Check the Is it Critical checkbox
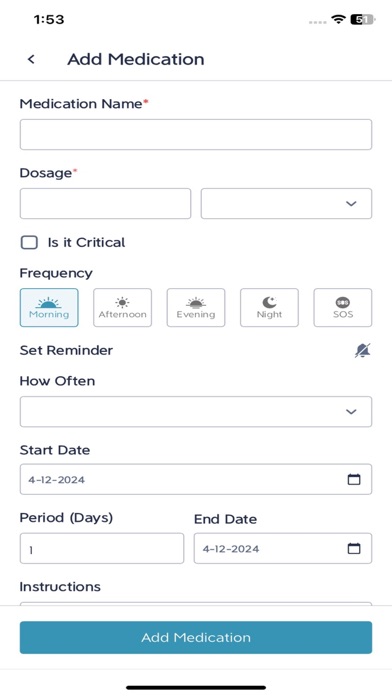 click(29, 242)
